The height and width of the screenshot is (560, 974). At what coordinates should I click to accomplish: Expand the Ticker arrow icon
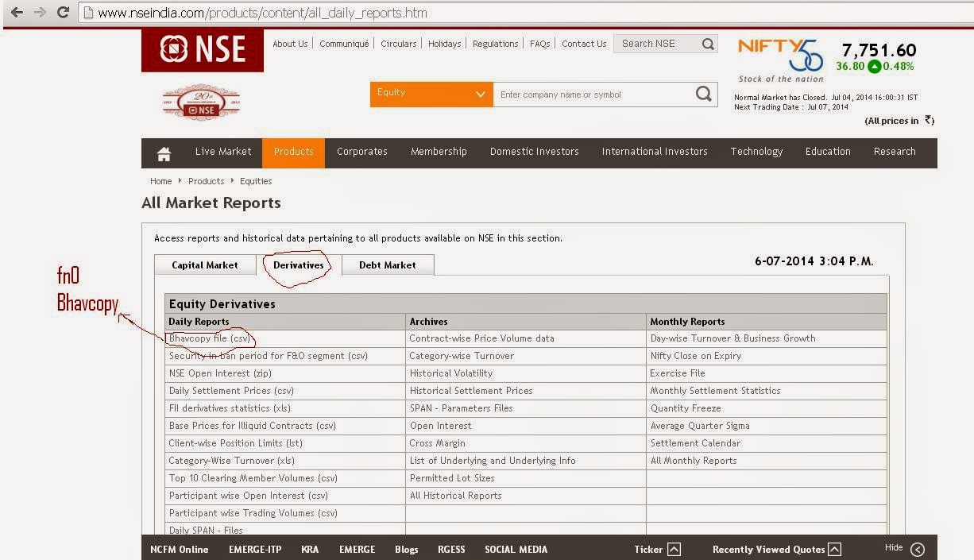(674, 549)
